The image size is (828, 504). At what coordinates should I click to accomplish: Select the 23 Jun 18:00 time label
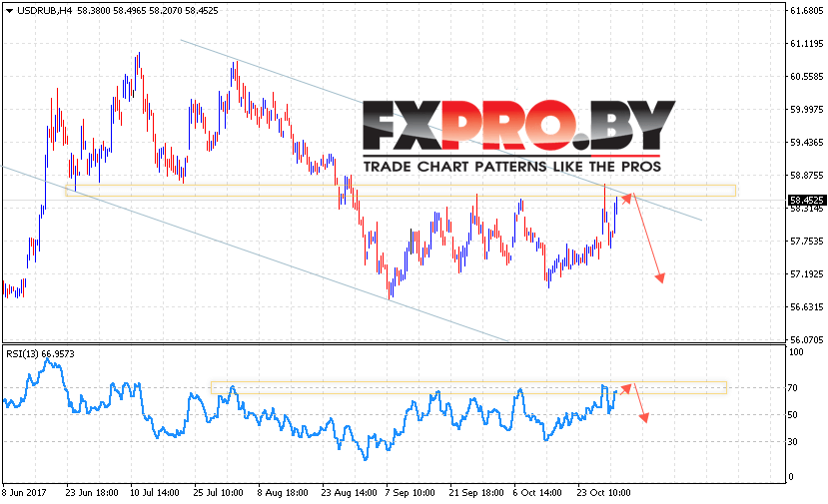tap(92, 493)
